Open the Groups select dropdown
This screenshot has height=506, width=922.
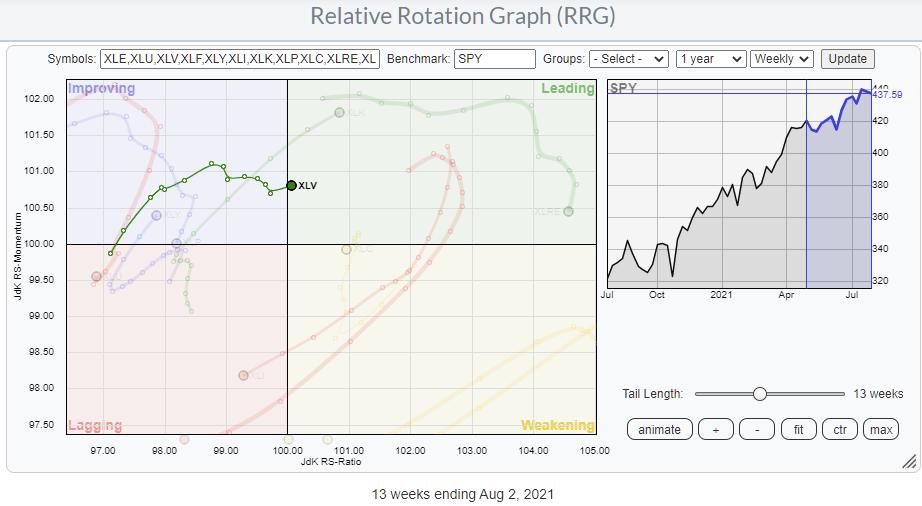point(628,59)
